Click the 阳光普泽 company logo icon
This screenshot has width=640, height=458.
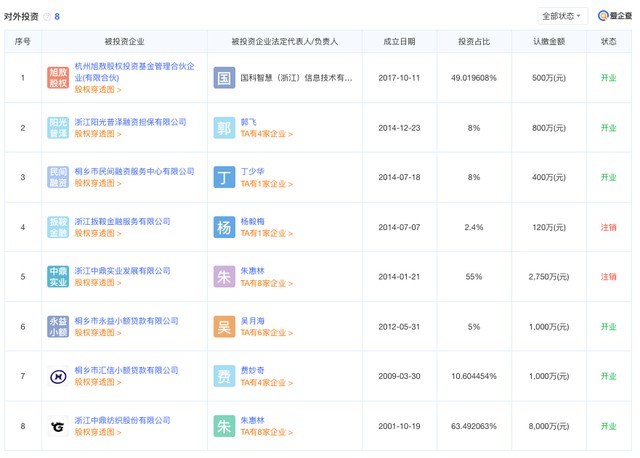pos(58,128)
